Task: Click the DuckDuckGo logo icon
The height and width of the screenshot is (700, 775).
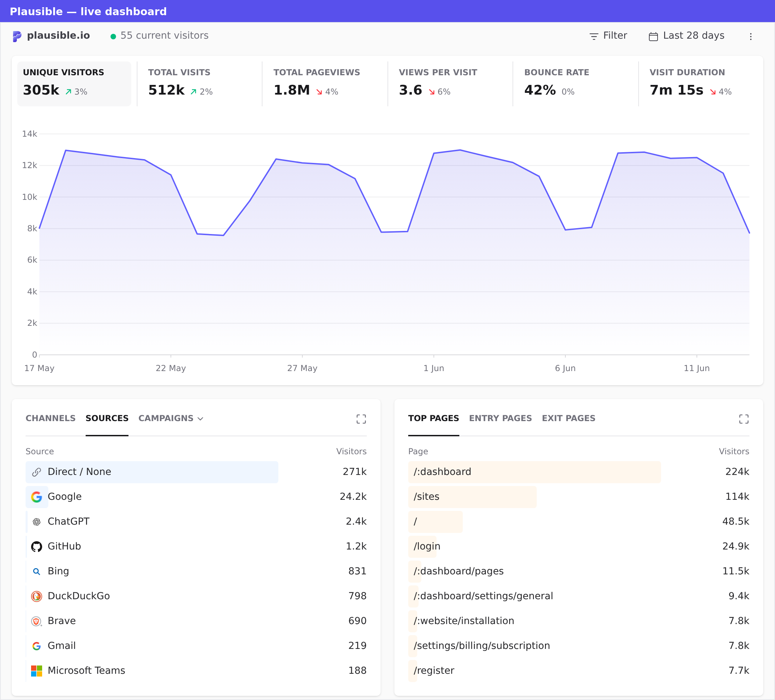Action: pos(37,596)
